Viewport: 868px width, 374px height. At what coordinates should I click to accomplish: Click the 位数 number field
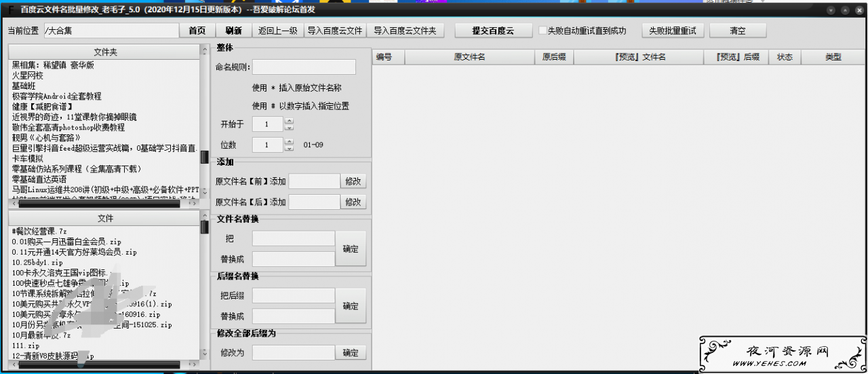[x=268, y=145]
